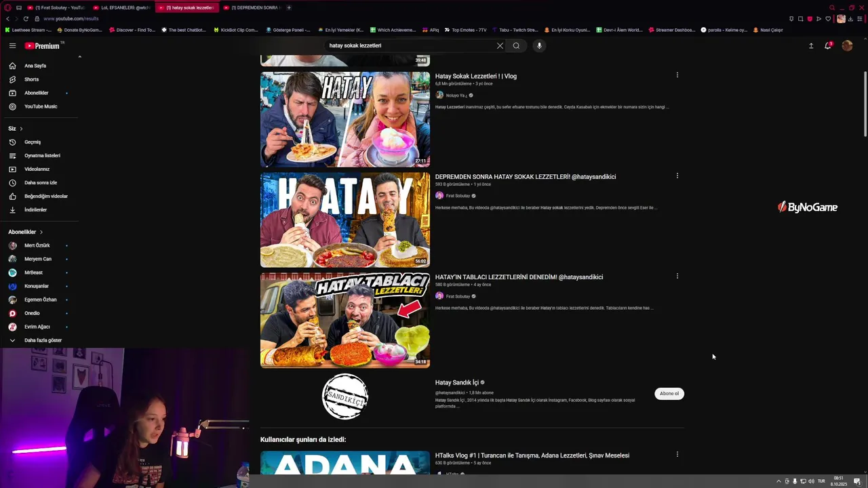Open Top Emotes - 7TV bookmark
This screenshot has height=488, width=868.
pyautogui.click(x=465, y=30)
